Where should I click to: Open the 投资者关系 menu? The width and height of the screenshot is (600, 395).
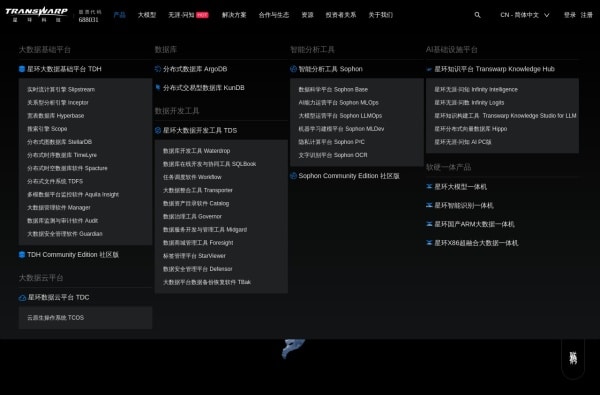pyautogui.click(x=341, y=15)
